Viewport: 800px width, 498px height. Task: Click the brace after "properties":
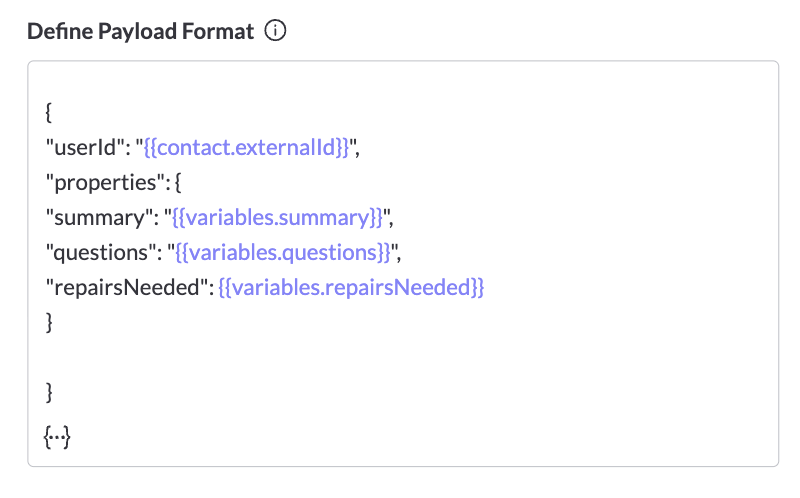[x=178, y=183]
